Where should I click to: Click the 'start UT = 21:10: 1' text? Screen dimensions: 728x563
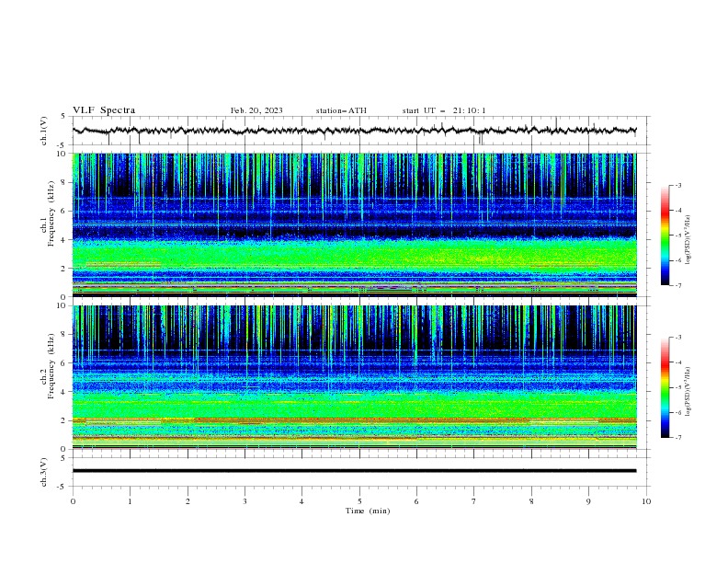[444, 110]
